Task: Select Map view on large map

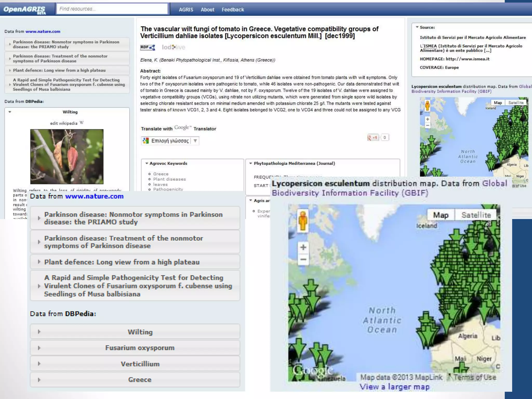Action: pos(441,215)
